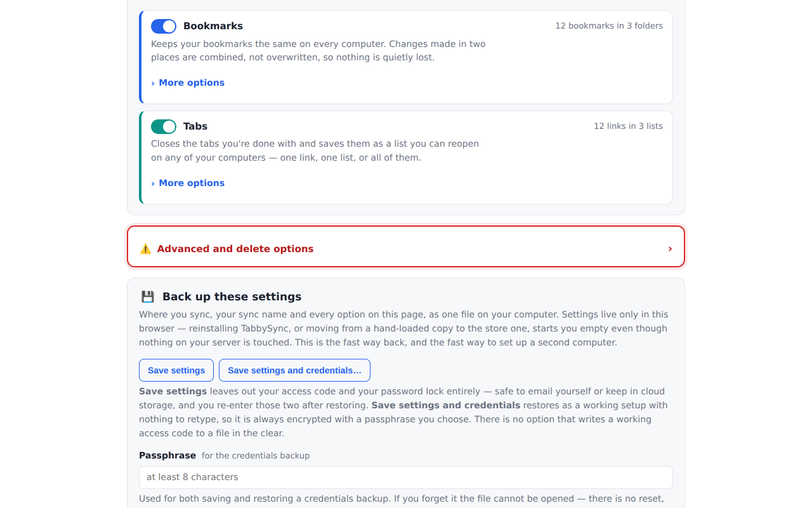Click the warning triangle icon

click(x=145, y=249)
